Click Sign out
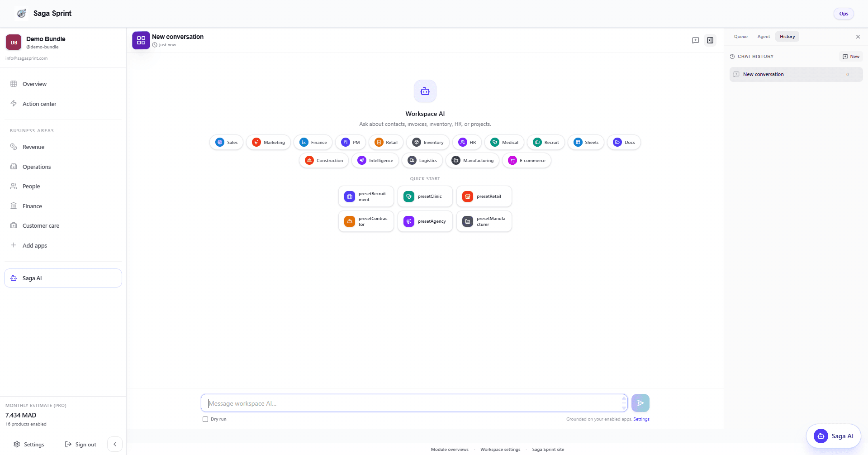Viewport: 868px width, 455px height. coord(81,445)
